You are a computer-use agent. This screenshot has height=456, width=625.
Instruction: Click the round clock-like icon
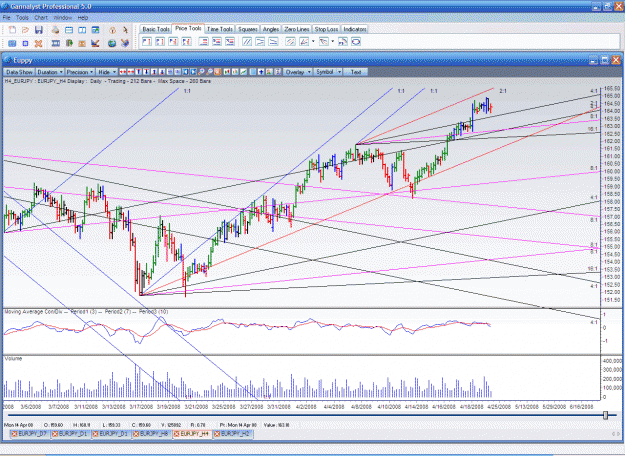coord(112,30)
